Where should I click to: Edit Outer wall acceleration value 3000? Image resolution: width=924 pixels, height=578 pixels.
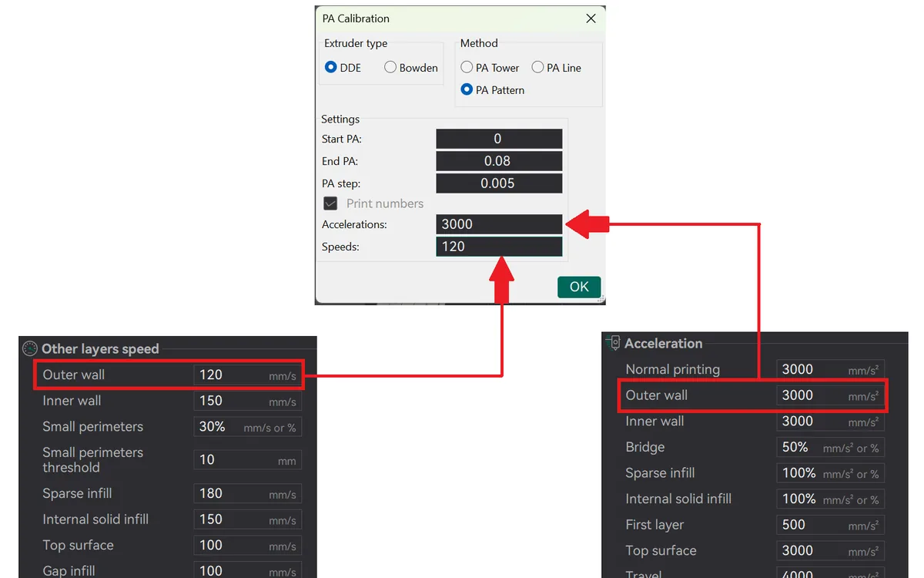830,395
